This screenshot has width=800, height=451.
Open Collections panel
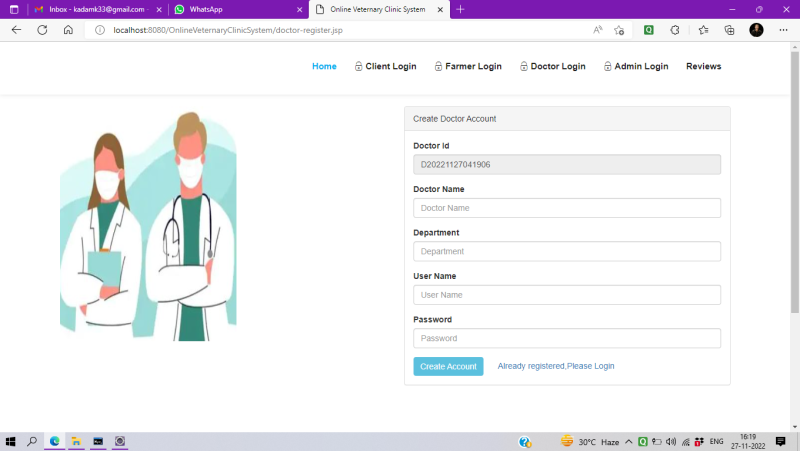coord(730,30)
